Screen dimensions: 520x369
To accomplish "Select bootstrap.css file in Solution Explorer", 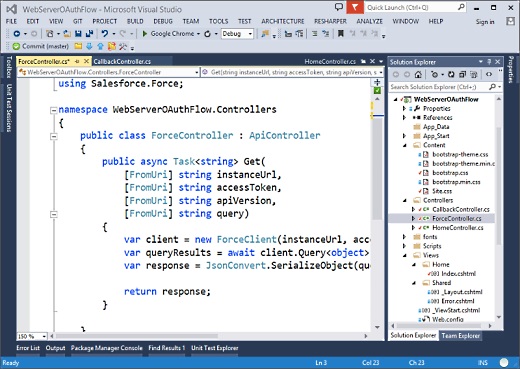I will tap(450, 173).
